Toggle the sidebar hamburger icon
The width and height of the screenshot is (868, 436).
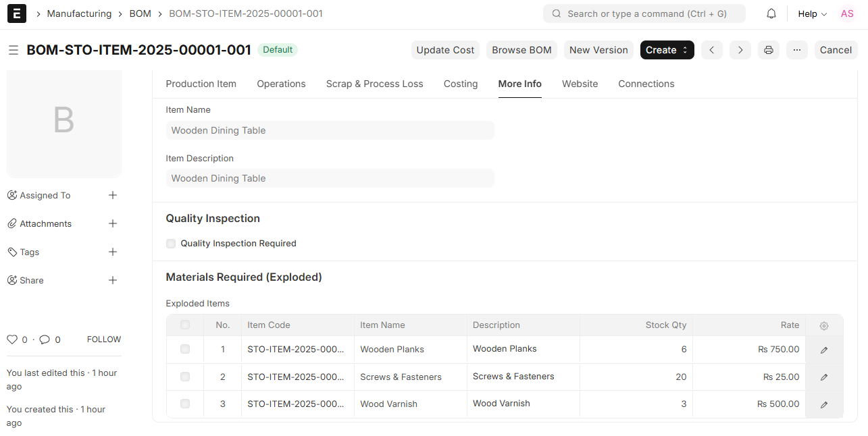click(13, 50)
